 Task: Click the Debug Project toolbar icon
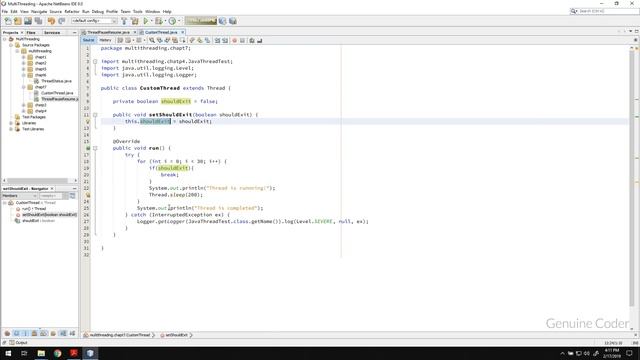tap(158, 21)
